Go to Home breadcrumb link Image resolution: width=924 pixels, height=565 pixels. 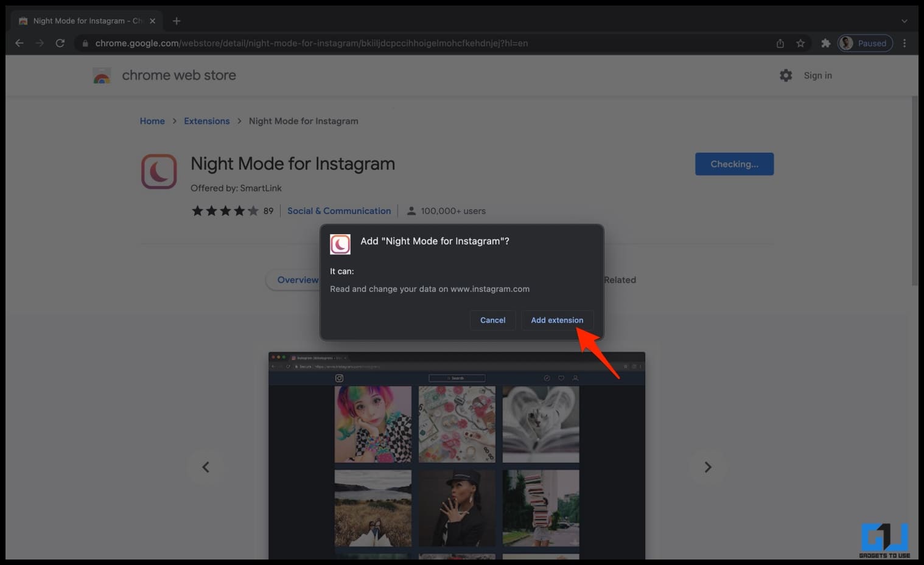point(152,121)
